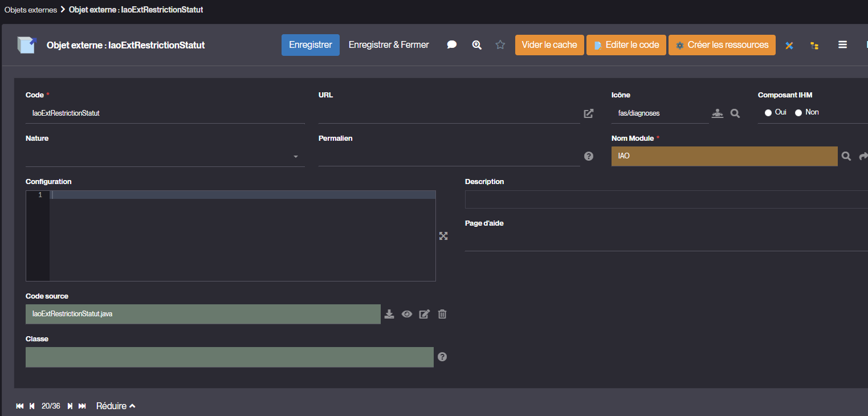Go to the next record arrow
Image resolution: width=868 pixels, height=416 pixels.
pyautogui.click(x=70, y=406)
